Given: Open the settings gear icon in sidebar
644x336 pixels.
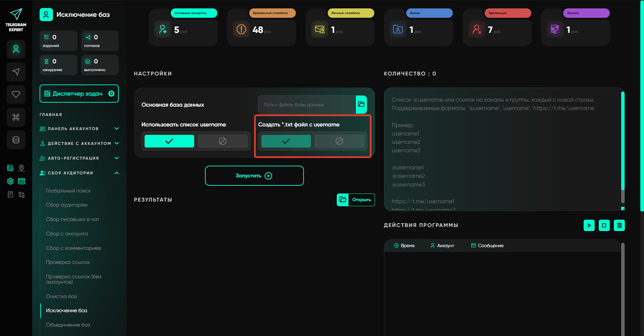Looking at the screenshot, I should [10, 181].
